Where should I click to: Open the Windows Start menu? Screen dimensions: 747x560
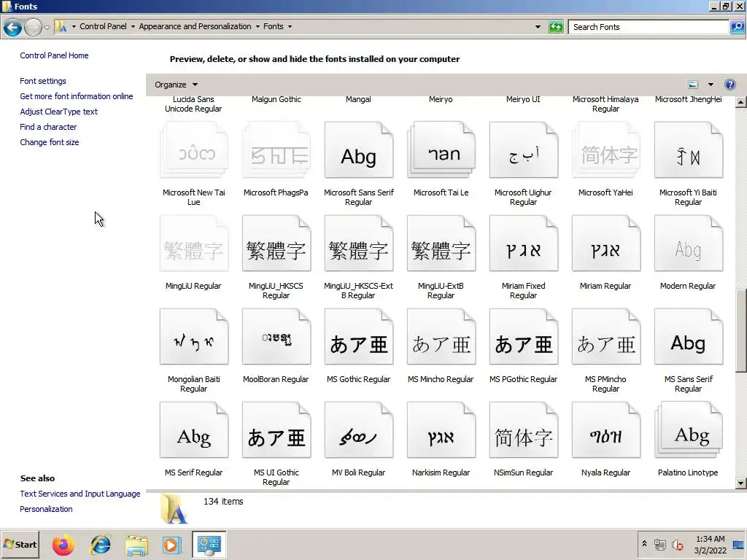(20, 544)
